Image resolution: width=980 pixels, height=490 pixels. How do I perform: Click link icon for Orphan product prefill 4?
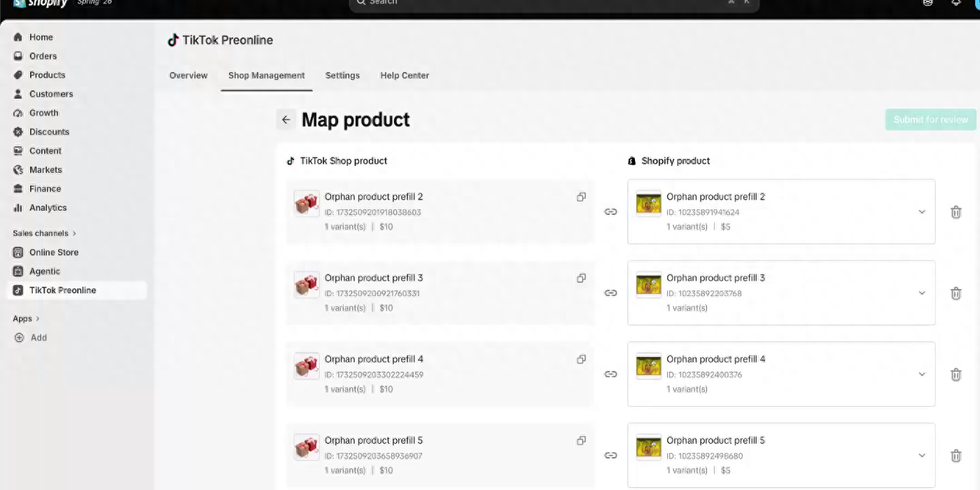click(x=610, y=374)
